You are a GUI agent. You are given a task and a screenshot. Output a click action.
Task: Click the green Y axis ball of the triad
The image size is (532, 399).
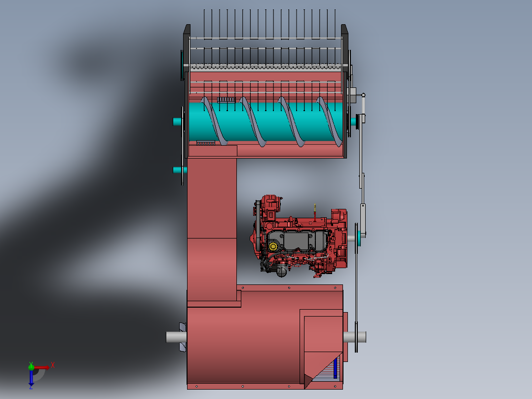click(31, 367)
